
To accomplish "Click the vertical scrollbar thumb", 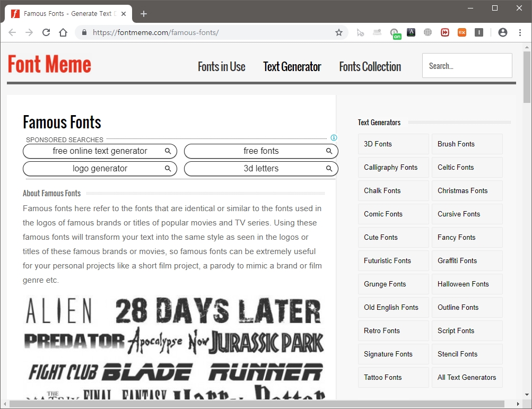I will (527, 77).
